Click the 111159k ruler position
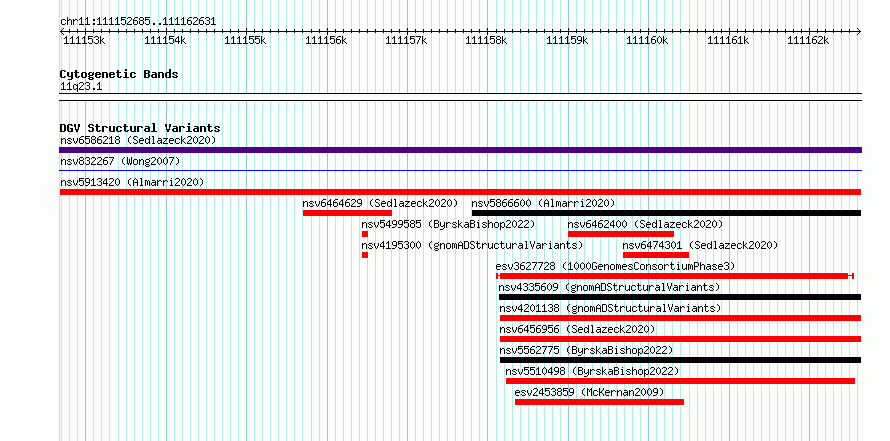Screen dimensions: 890x441 click(567, 40)
